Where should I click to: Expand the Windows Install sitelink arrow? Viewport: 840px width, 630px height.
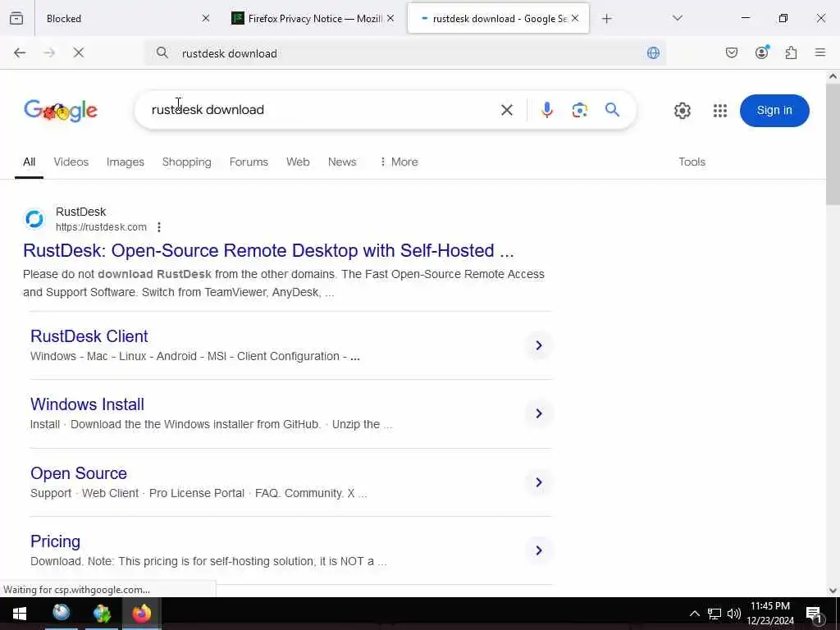click(539, 413)
